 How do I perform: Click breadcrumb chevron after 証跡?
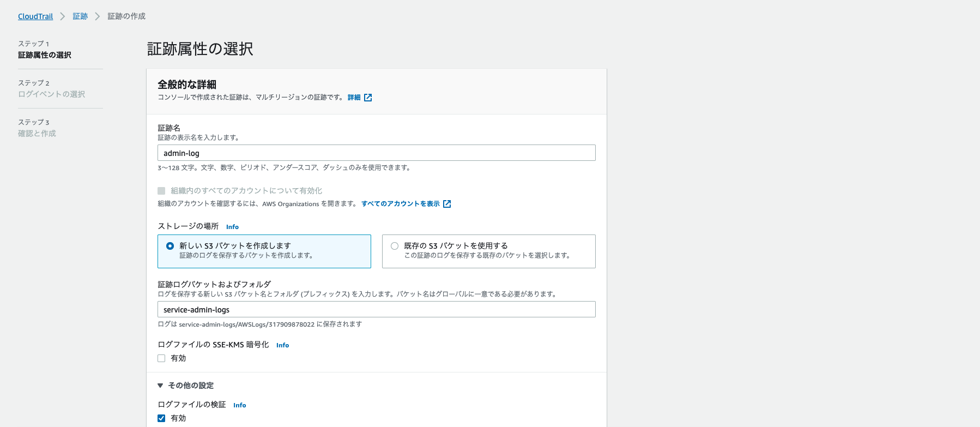pyautogui.click(x=98, y=16)
